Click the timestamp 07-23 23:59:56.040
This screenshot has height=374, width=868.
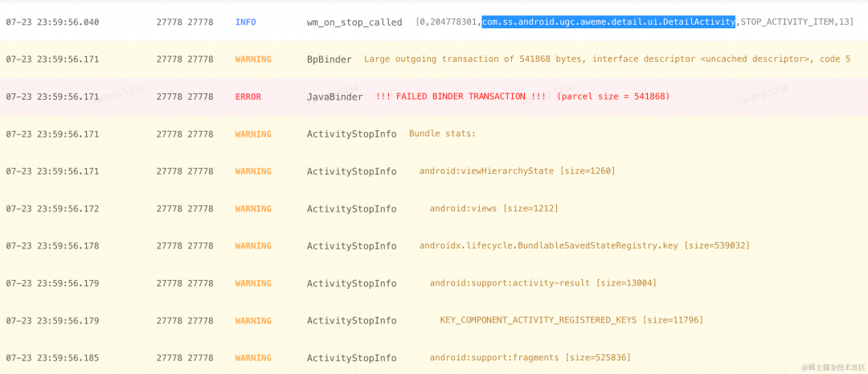(x=52, y=23)
